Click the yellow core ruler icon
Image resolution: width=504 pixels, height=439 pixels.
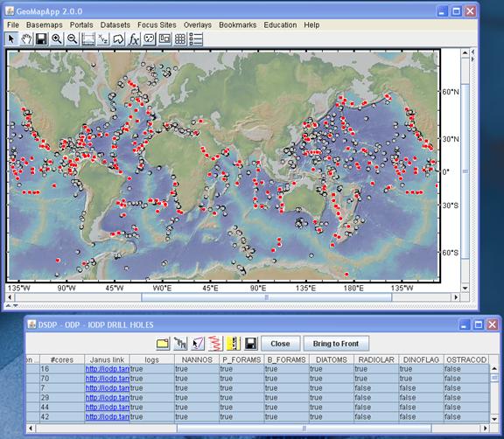[234, 344]
